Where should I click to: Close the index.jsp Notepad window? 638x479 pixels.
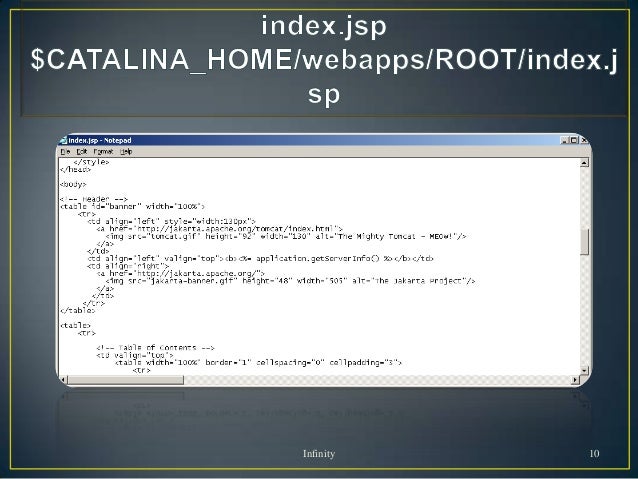(583, 140)
